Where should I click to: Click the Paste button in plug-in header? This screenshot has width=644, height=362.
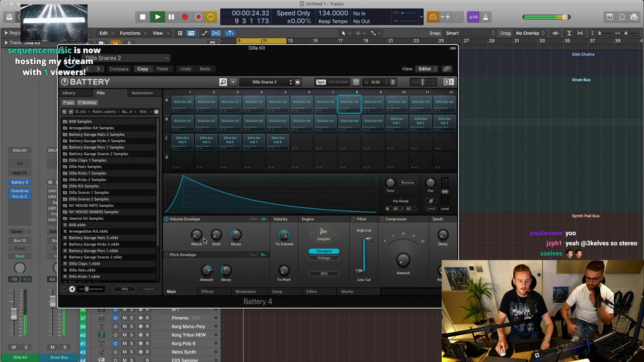[x=162, y=69]
